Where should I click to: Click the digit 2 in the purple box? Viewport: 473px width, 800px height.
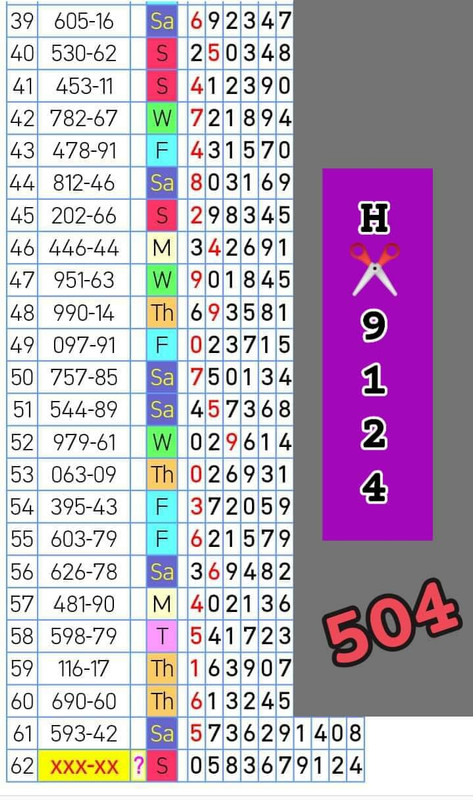[x=375, y=434]
